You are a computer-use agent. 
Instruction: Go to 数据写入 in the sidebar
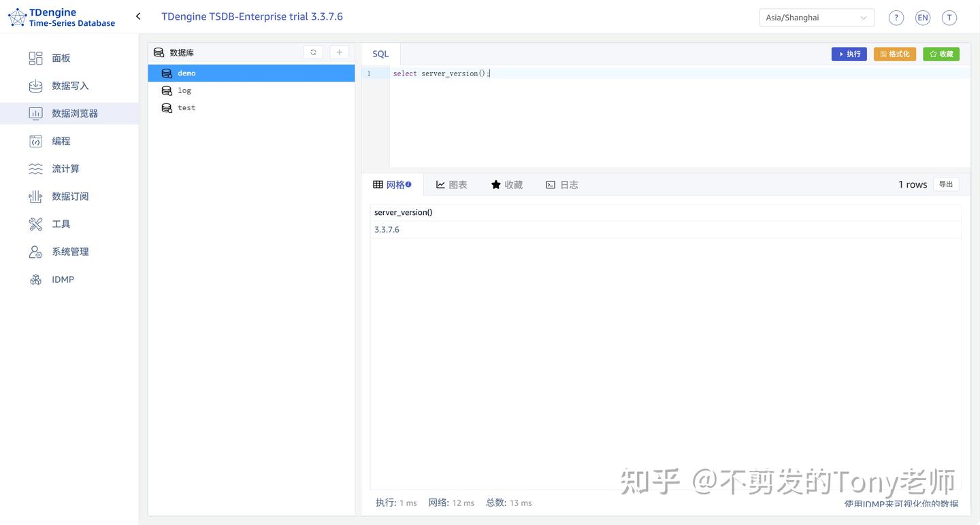tap(69, 86)
